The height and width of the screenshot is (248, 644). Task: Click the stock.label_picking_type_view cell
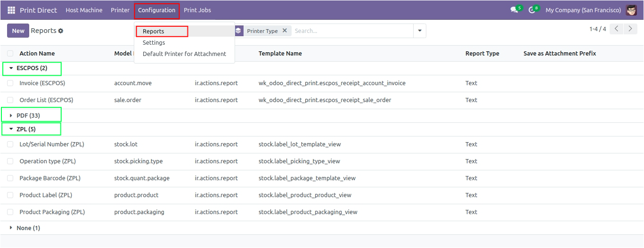tap(299, 161)
